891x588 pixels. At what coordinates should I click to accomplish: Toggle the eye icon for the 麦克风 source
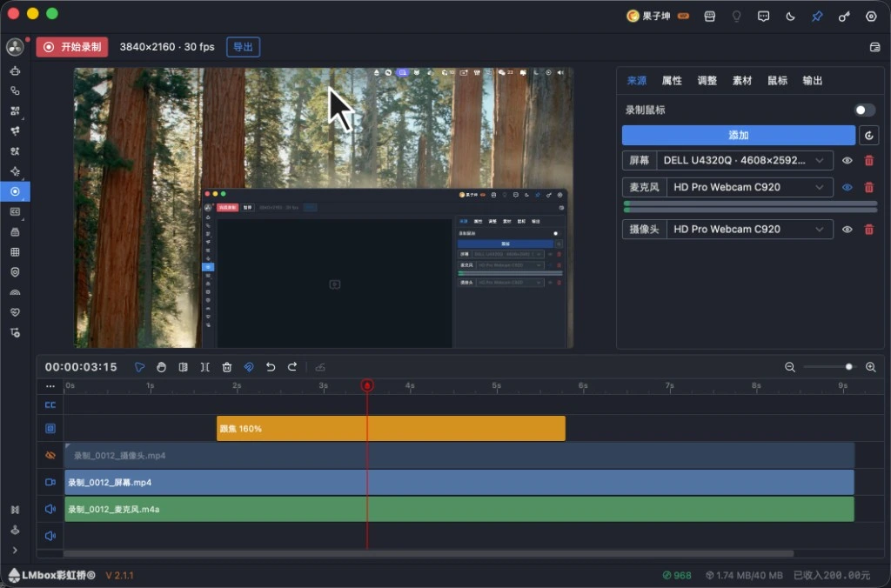click(847, 188)
